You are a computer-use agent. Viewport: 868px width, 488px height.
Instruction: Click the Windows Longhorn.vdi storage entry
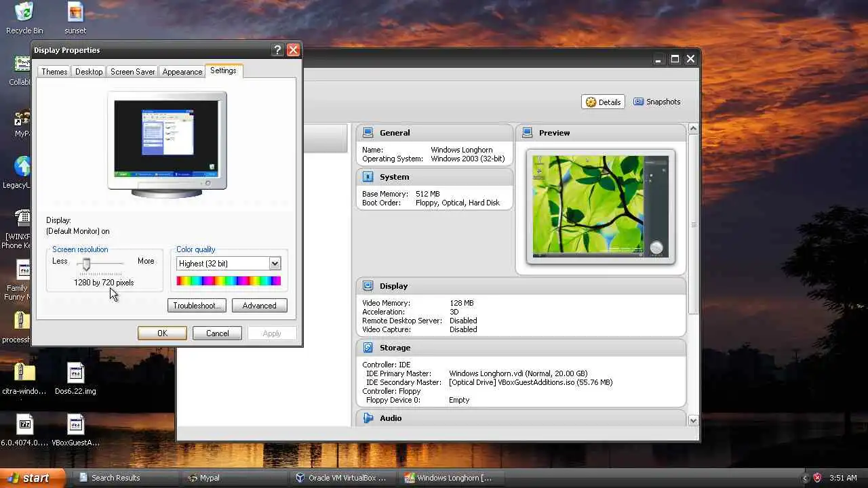click(518, 373)
